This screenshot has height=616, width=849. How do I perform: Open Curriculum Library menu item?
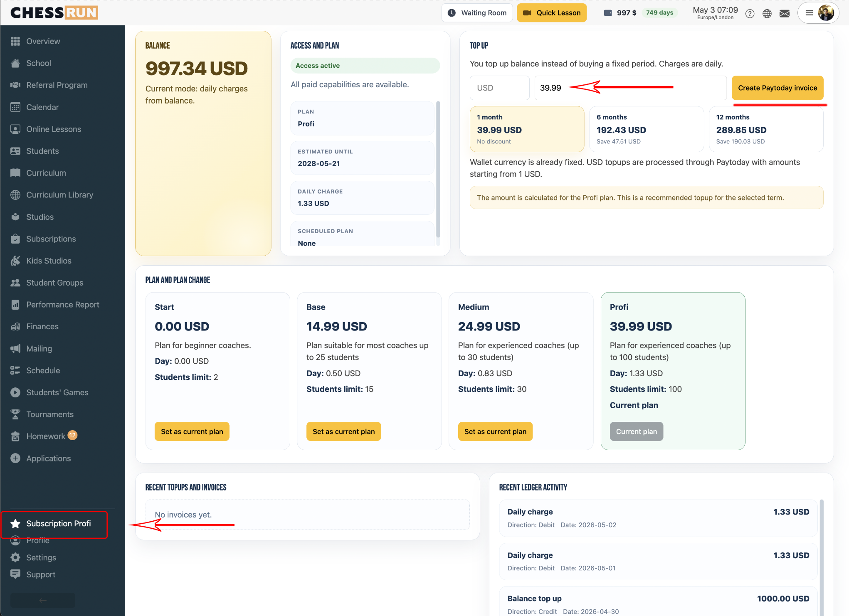59,195
